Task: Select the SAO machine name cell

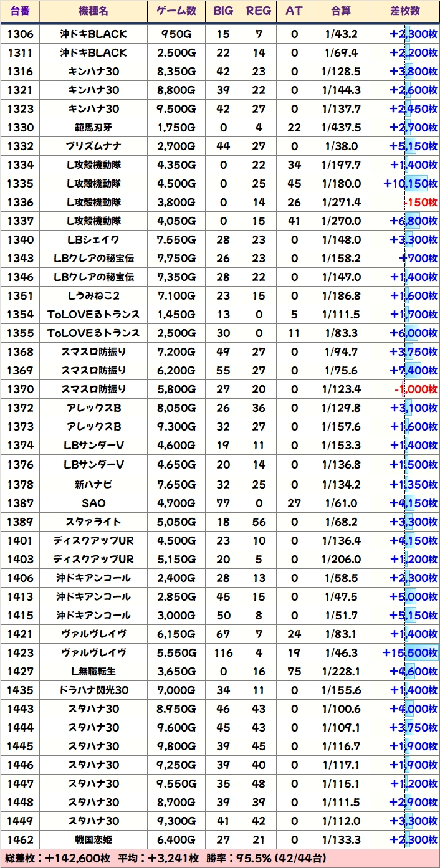Action: pos(93,503)
